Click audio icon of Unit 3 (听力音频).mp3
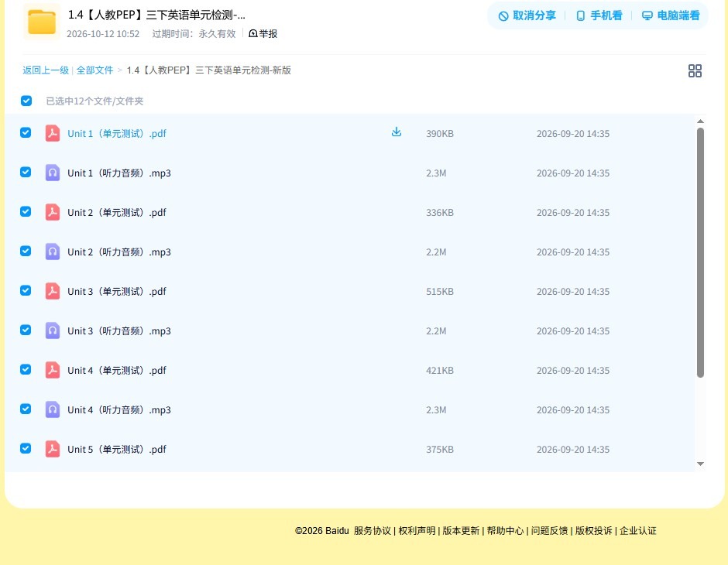The image size is (728, 565). coord(53,330)
